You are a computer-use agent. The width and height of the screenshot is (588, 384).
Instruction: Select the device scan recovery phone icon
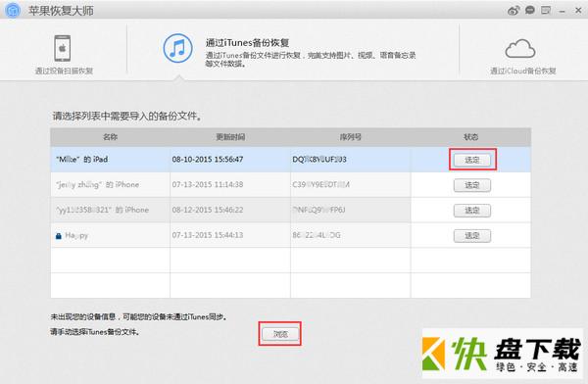[x=63, y=48]
